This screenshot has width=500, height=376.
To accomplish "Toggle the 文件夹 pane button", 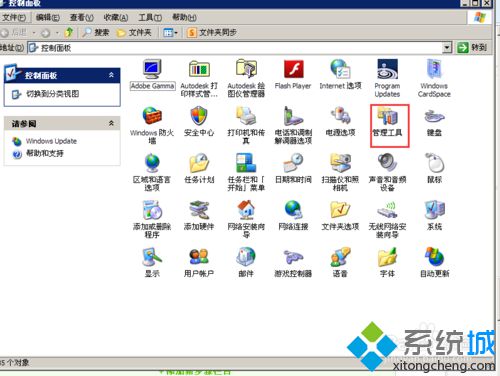I will (x=134, y=32).
